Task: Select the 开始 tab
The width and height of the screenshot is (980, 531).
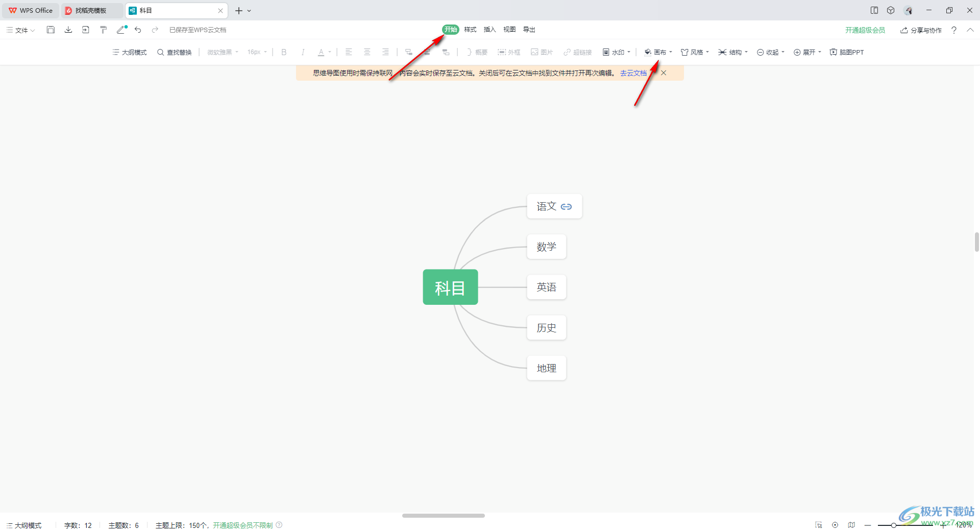Action: pos(451,30)
